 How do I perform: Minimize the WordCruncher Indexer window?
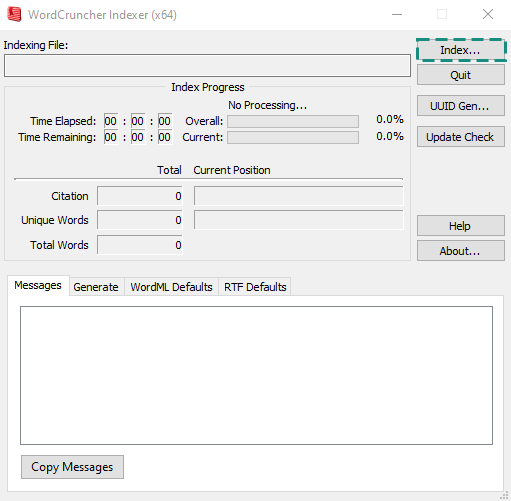(x=397, y=14)
